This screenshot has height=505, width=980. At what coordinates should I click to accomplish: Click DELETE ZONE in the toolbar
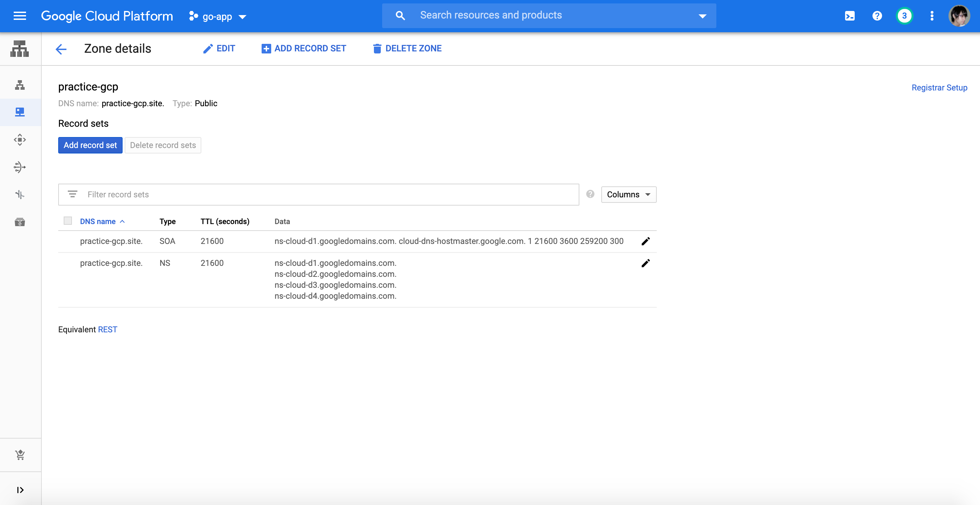[407, 48]
